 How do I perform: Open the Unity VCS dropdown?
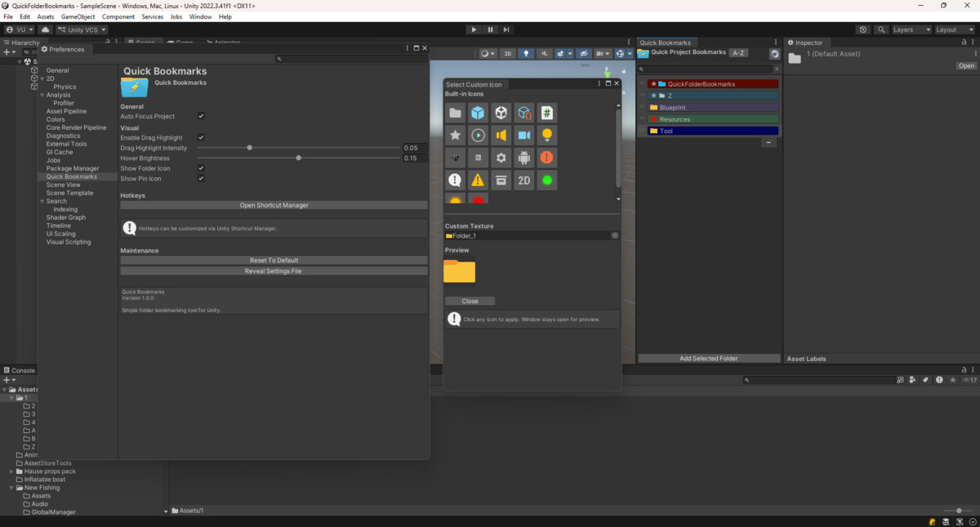[82, 29]
